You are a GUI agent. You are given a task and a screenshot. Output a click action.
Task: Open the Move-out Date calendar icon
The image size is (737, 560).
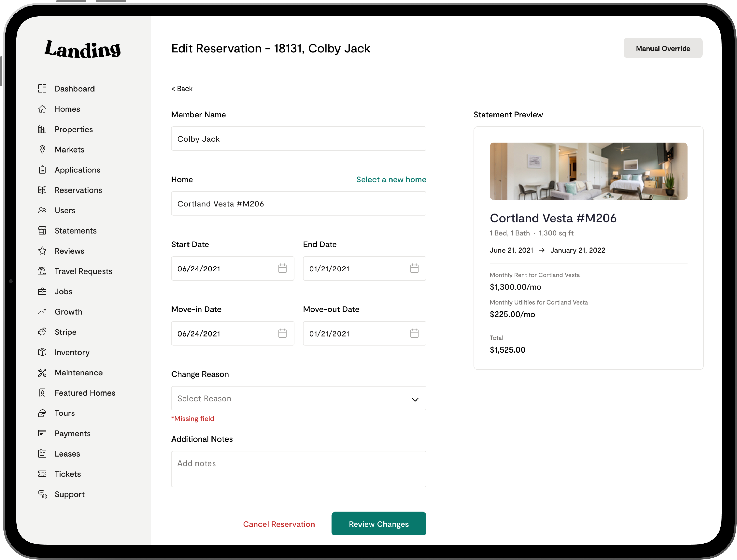coord(414,333)
